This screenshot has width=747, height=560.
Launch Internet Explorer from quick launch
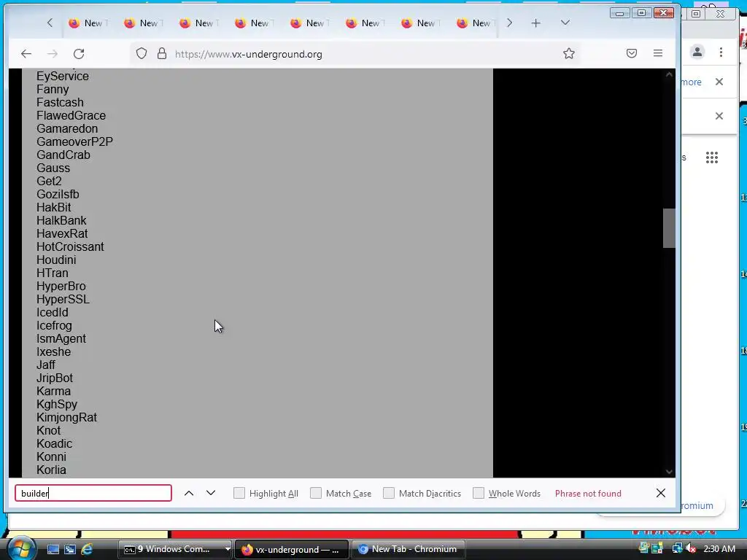tap(87, 550)
